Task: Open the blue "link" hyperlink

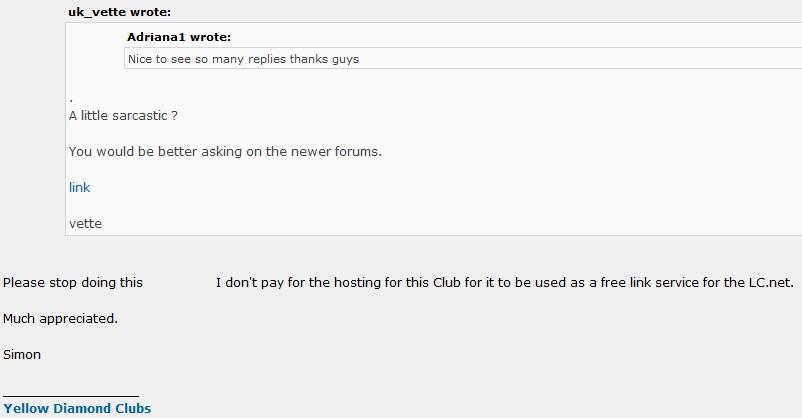Action: (79, 188)
